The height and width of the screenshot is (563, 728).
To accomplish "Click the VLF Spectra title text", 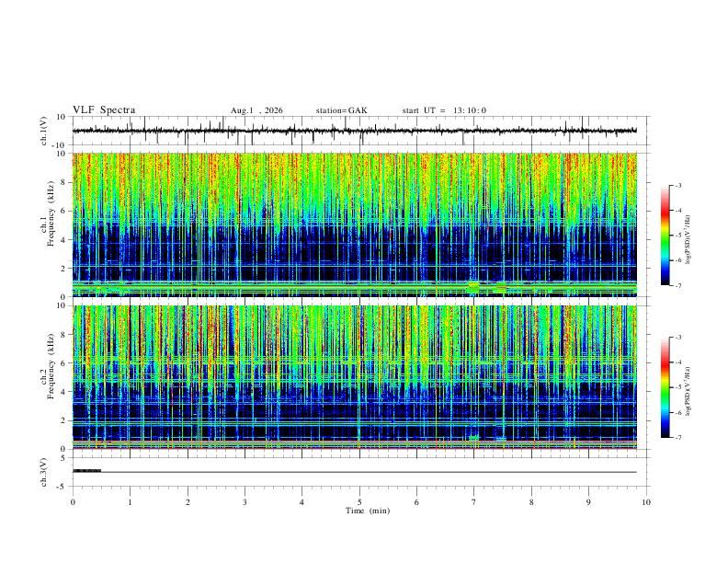I will point(104,110).
